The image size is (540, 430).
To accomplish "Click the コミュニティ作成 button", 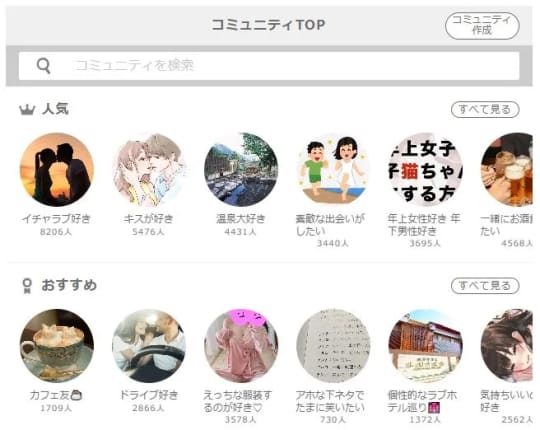I will coord(482,25).
